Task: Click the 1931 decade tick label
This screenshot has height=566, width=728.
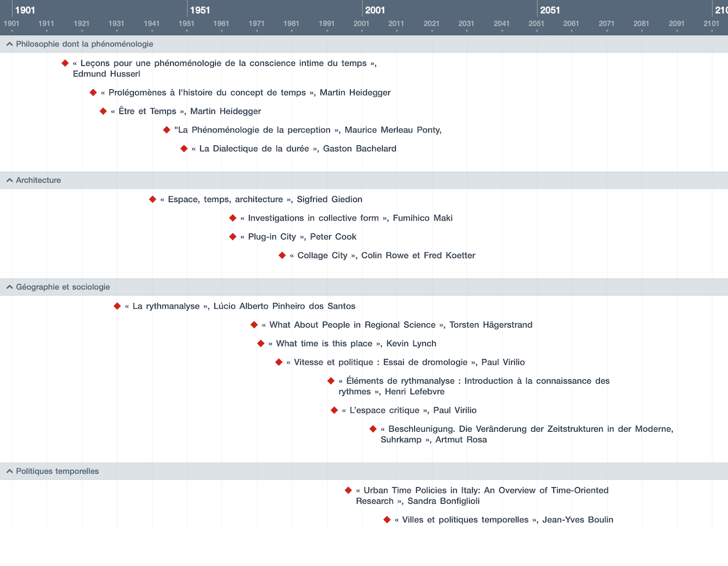Action: (x=116, y=23)
